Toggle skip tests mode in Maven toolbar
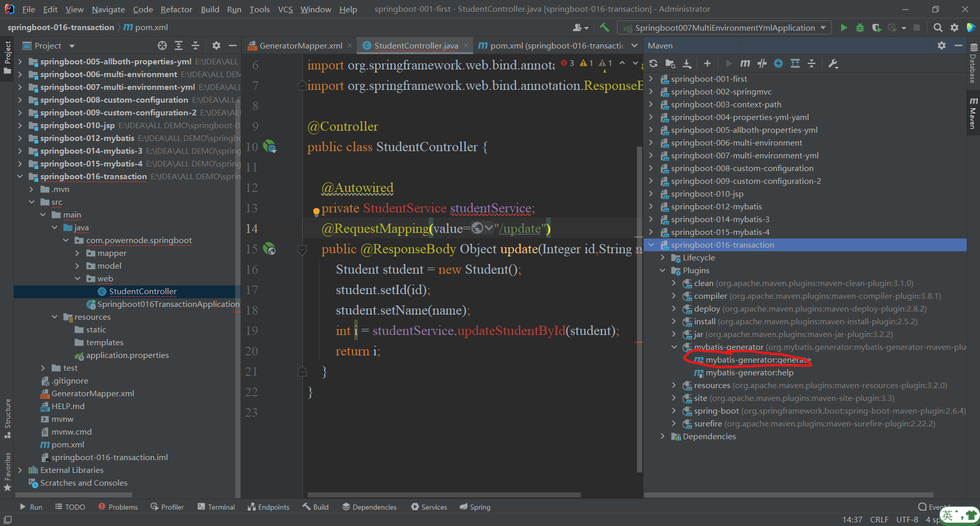This screenshot has width=980, height=526. click(778, 63)
